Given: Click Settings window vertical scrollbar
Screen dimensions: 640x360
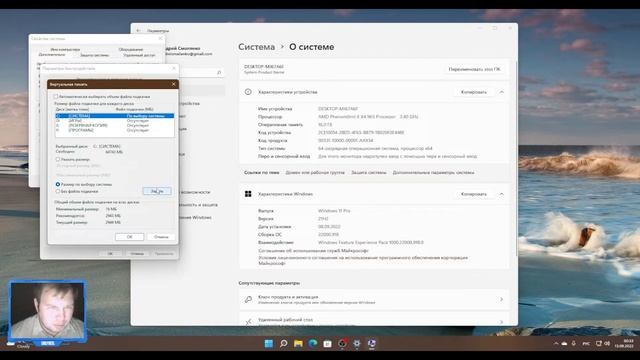Looking at the screenshot, I should pos(517,159).
